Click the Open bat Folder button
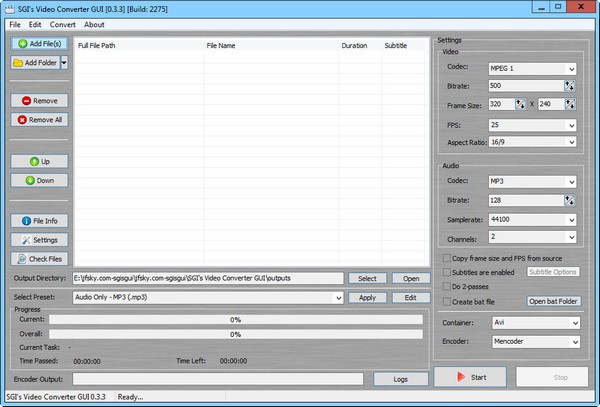 [x=553, y=301]
